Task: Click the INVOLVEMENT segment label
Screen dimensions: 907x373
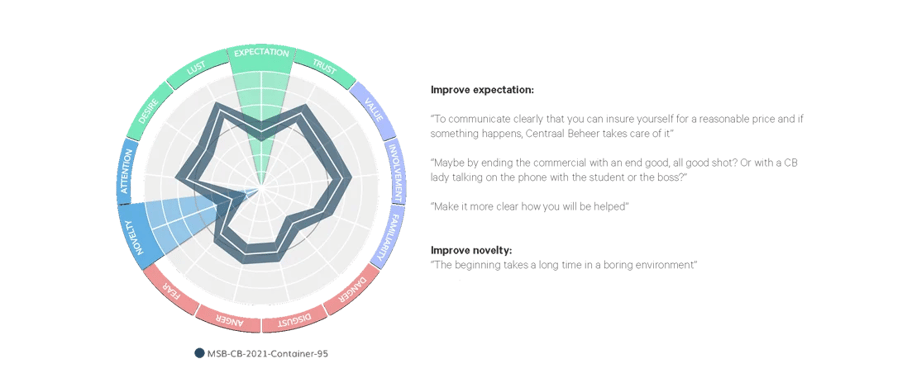Action: click(x=396, y=171)
